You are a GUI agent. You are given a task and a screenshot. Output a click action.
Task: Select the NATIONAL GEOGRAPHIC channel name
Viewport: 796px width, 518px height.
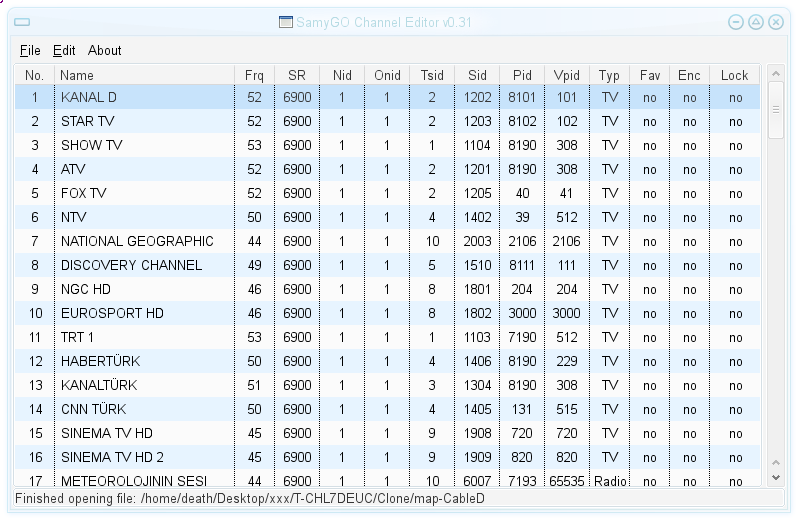pyautogui.click(x=137, y=241)
